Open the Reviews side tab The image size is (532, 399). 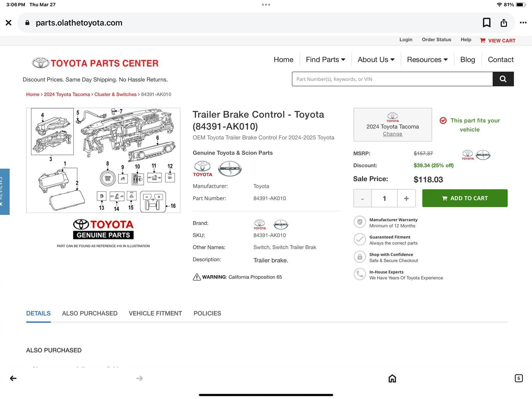click(x=5, y=192)
